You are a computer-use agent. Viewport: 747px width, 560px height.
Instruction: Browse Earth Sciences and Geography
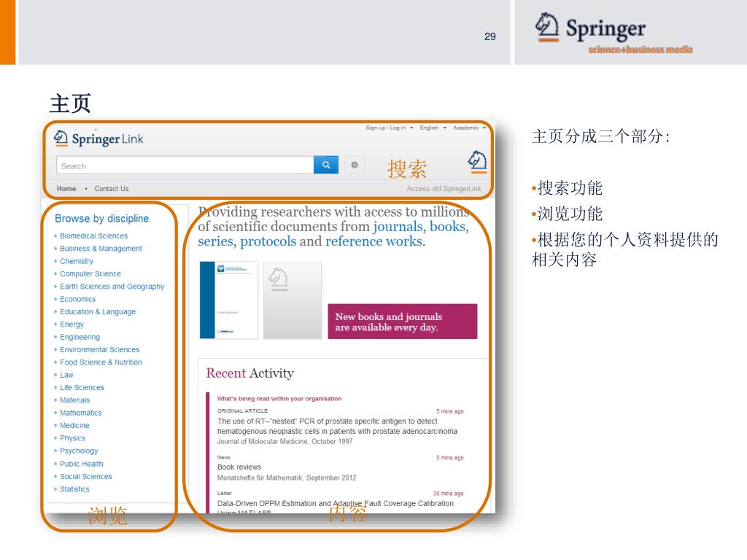tap(112, 286)
